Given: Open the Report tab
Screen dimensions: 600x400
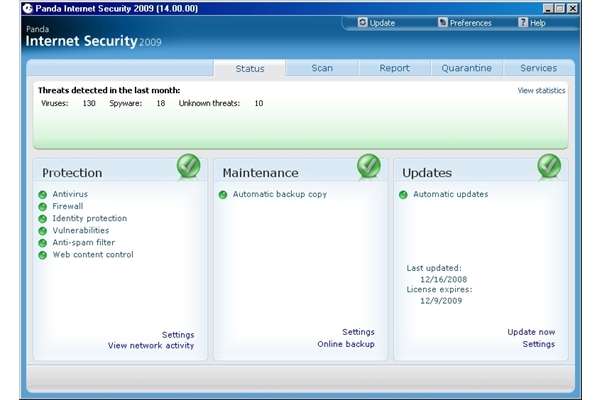Looking at the screenshot, I should pyautogui.click(x=394, y=68).
